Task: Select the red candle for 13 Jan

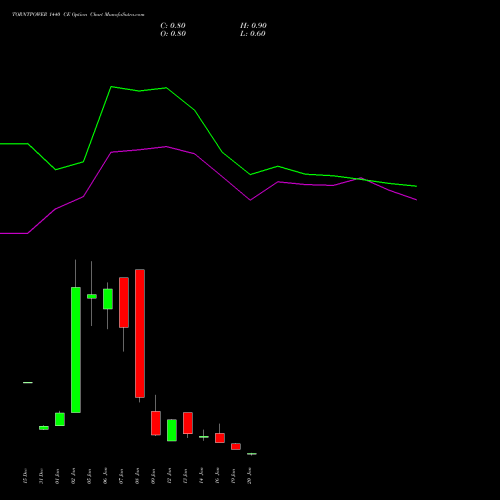Action: (188, 423)
